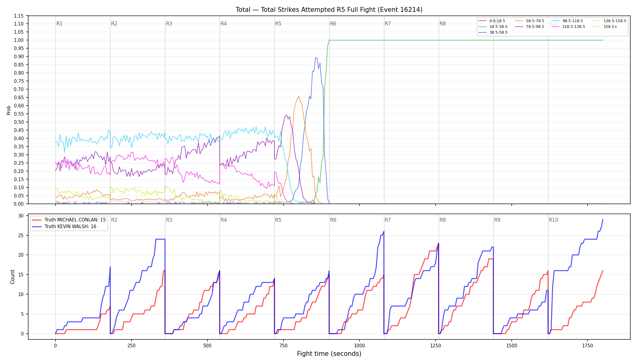Click the R5 round marker in the Count chart
637x364 pixels.
[278, 220]
